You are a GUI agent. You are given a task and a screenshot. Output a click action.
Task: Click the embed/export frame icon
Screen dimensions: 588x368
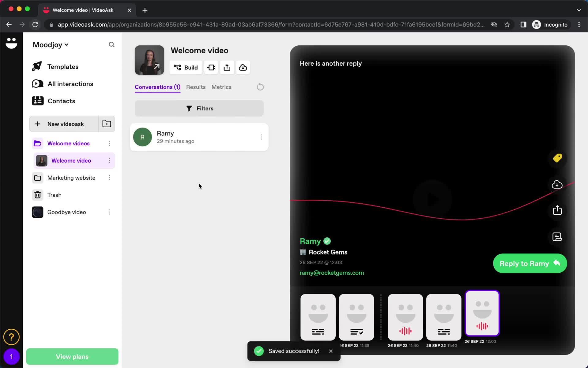tap(211, 67)
